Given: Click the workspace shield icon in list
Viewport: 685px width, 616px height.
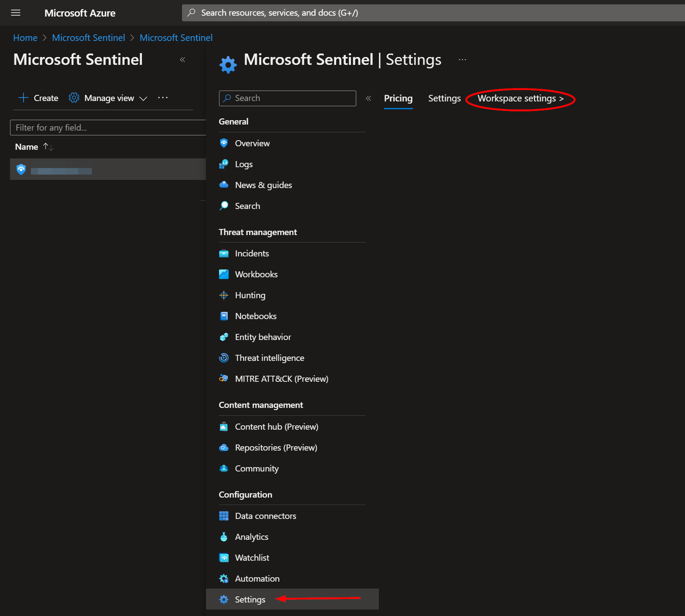Looking at the screenshot, I should click(x=21, y=169).
